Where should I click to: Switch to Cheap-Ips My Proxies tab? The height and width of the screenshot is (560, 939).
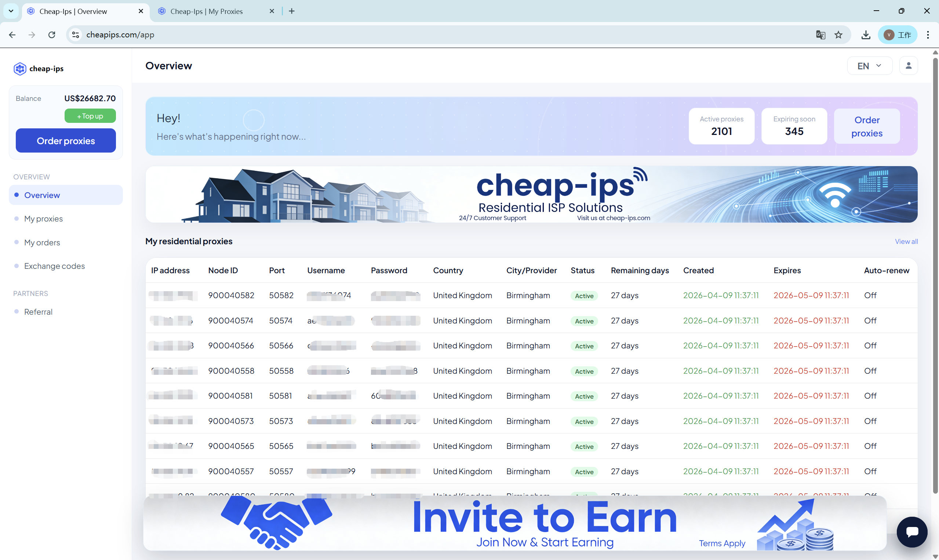point(206,11)
